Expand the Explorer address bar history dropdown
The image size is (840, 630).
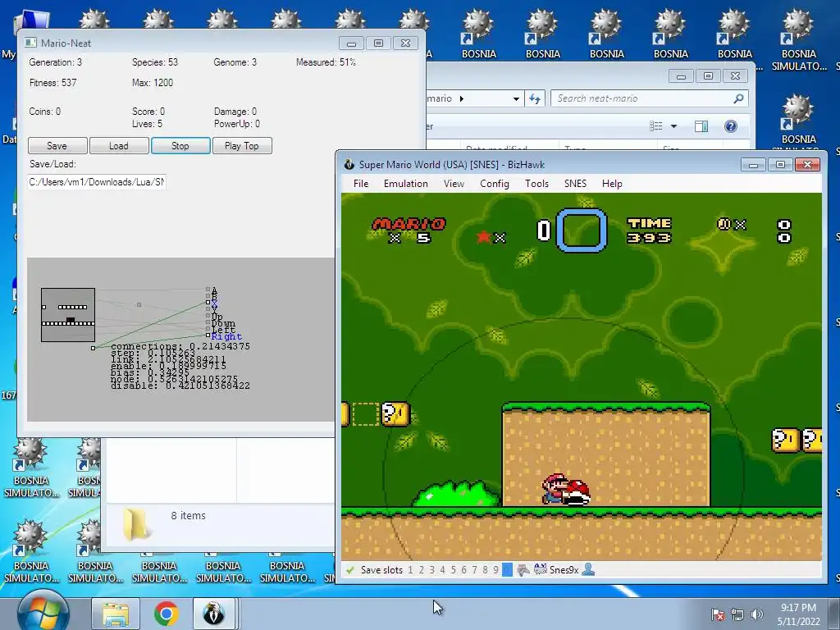coord(516,98)
